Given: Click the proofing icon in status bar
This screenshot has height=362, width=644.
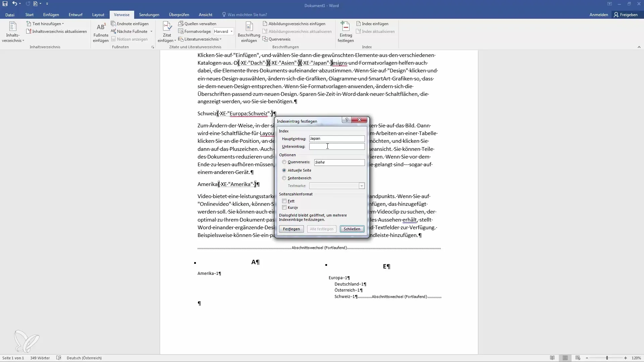Looking at the screenshot, I should (x=58, y=358).
